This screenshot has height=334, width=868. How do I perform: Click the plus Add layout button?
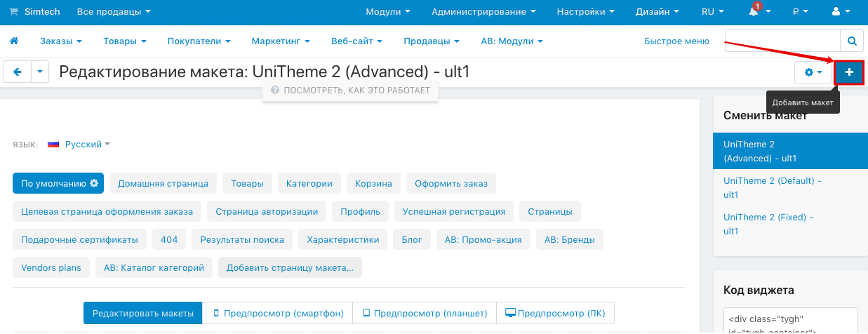point(849,72)
